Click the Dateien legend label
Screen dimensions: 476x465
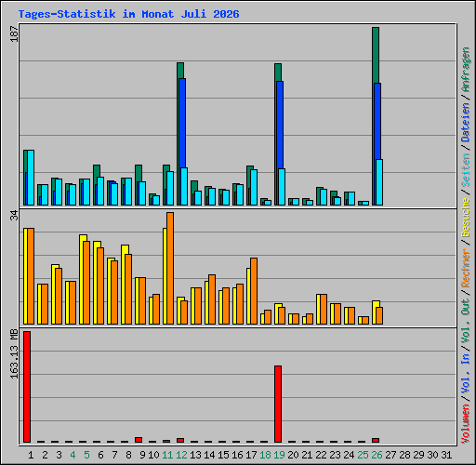(x=466, y=123)
